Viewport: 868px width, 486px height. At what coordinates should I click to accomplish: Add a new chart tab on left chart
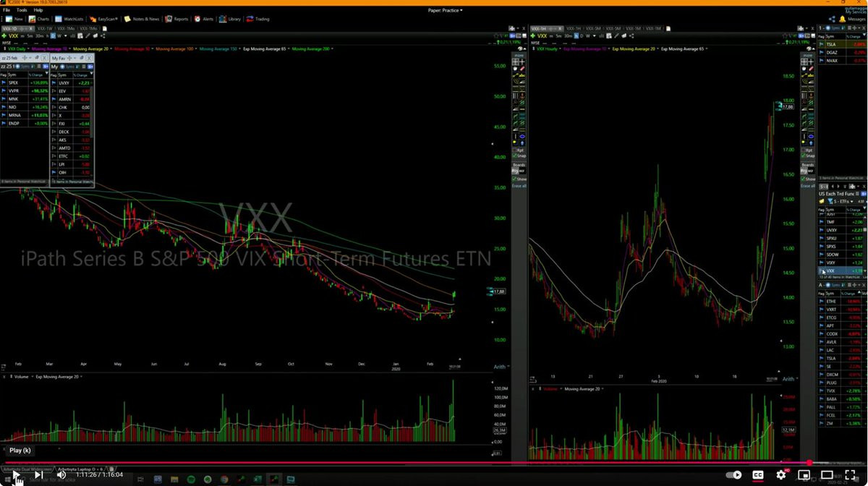(x=104, y=28)
